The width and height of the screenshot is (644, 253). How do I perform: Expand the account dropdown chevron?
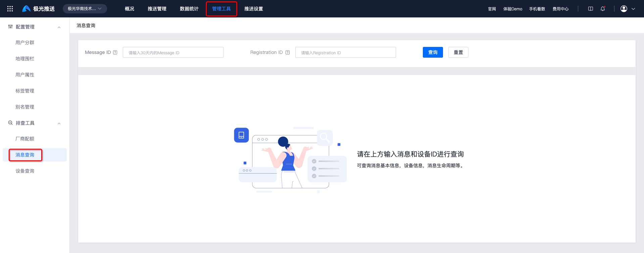[633, 9]
